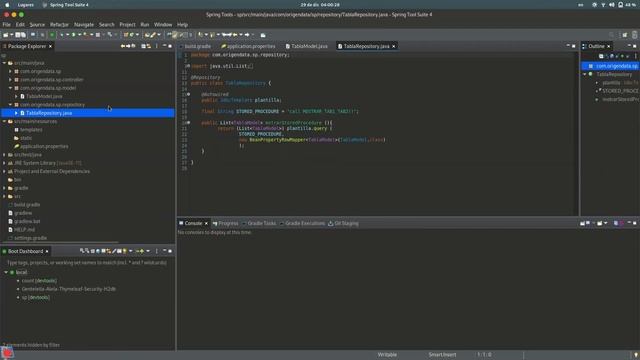The width and height of the screenshot is (640, 360).
Task: Open the Refactor menu
Action: [x=59, y=24]
